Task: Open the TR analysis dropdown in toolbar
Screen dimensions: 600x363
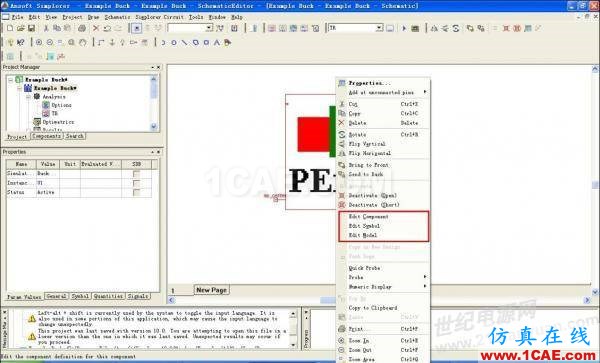Action: [379, 28]
